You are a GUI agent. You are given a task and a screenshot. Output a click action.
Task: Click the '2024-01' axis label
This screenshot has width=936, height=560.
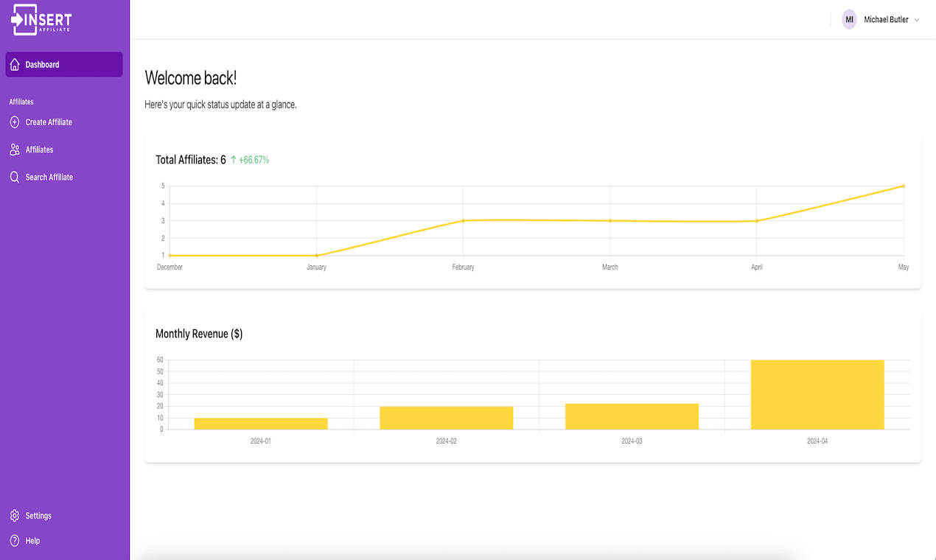tap(261, 441)
